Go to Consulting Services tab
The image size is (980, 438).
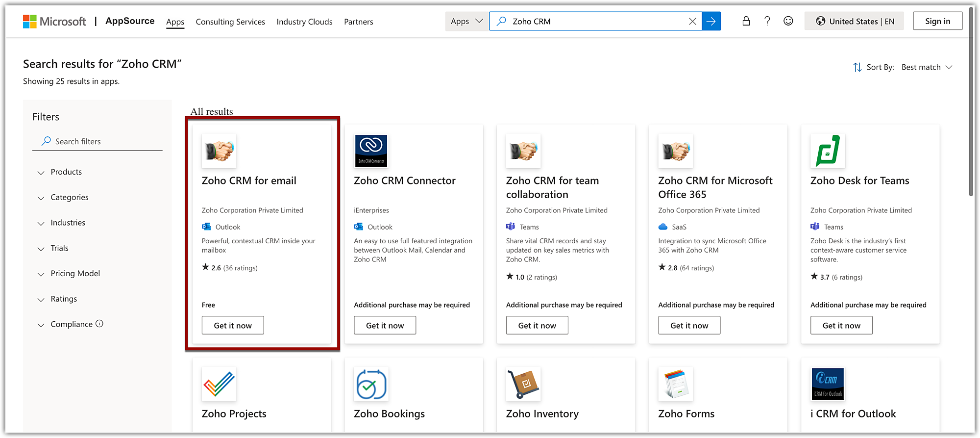pos(230,22)
